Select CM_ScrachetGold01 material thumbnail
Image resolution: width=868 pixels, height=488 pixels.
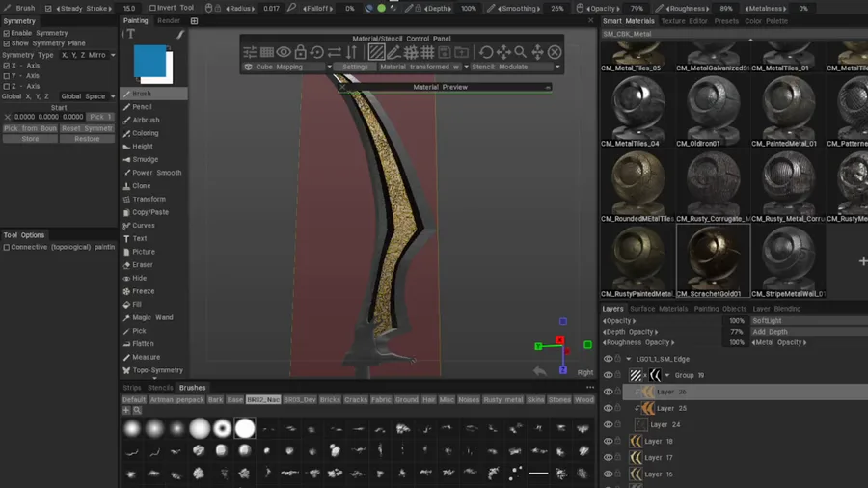click(x=713, y=261)
